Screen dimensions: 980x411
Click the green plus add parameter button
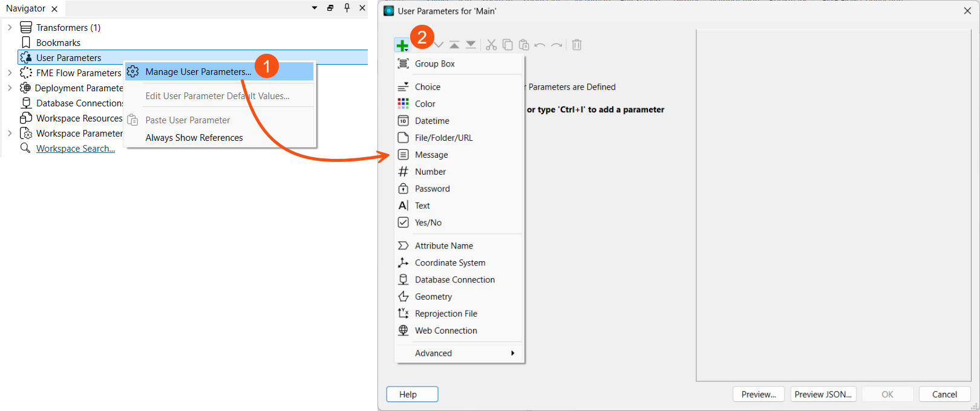pos(402,45)
